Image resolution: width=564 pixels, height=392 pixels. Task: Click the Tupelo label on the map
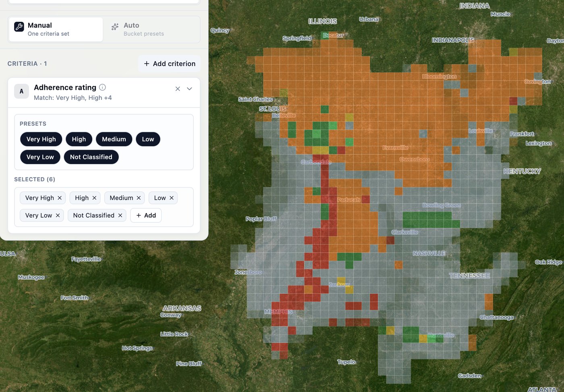(x=346, y=362)
